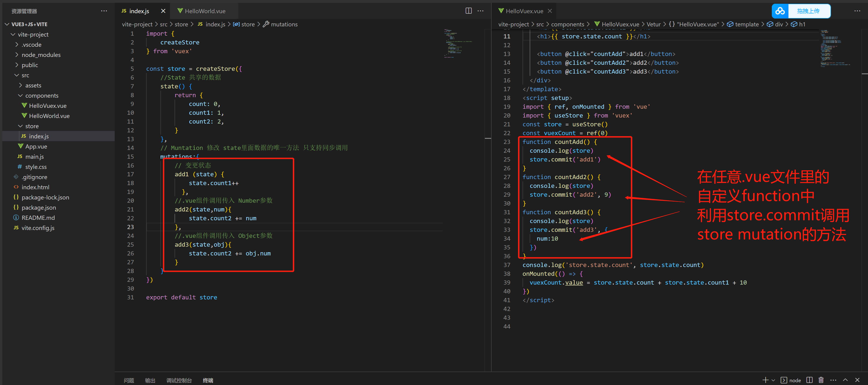Kill terminal with the trash icon
This screenshot has height=385, width=868.
pos(821,380)
